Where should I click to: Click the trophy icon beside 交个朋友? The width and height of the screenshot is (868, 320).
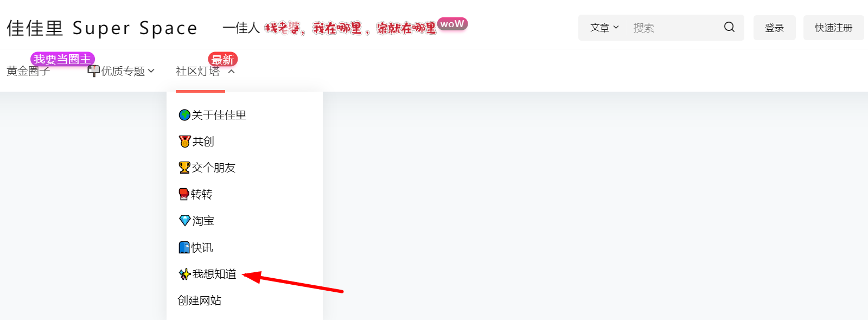[x=184, y=168]
